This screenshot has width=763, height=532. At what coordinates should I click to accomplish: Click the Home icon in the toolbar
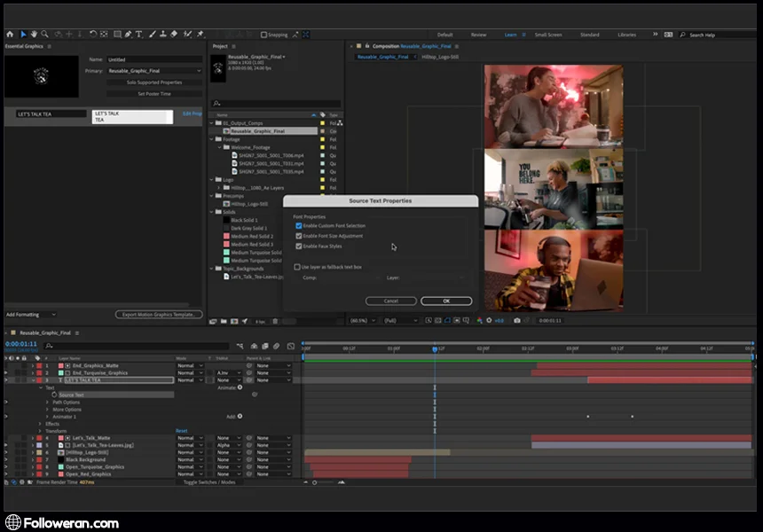[10, 35]
